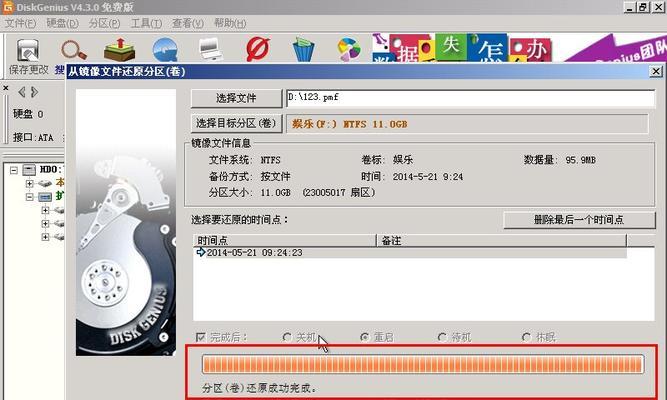667x400 pixels.
Task: Select the 休眠 radio option
Action: (x=526, y=337)
